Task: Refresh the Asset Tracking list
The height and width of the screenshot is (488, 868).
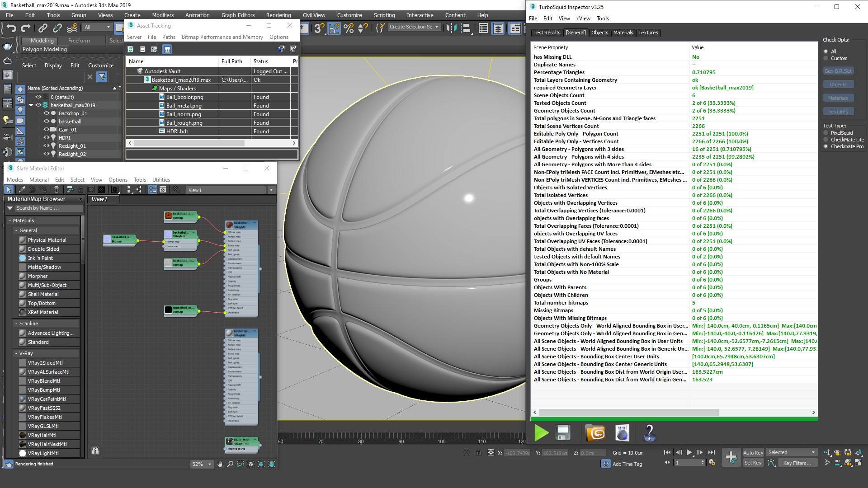Action: click(130, 49)
